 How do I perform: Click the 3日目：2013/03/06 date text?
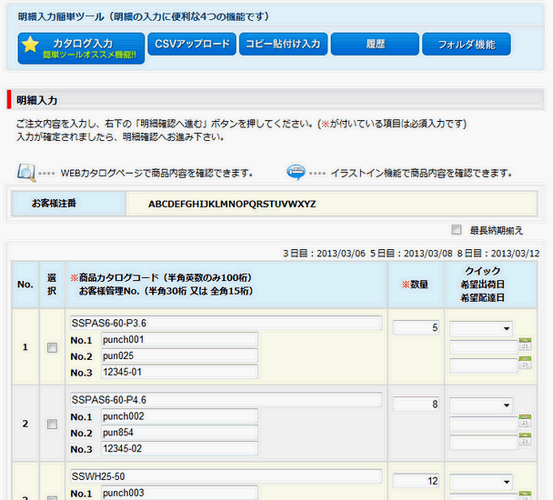pos(324,254)
